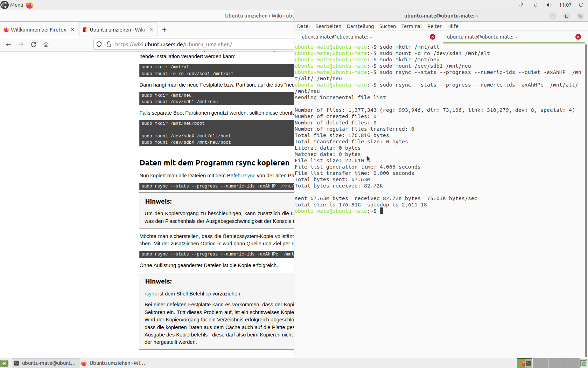This screenshot has height=368, width=588.
Task: Open a new Firefox tab
Action: pyautogui.click(x=164, y=30)
